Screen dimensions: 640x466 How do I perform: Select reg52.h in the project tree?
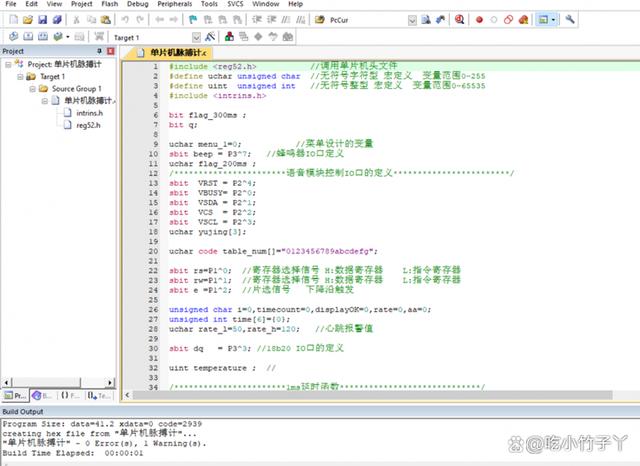coord(87,125)
